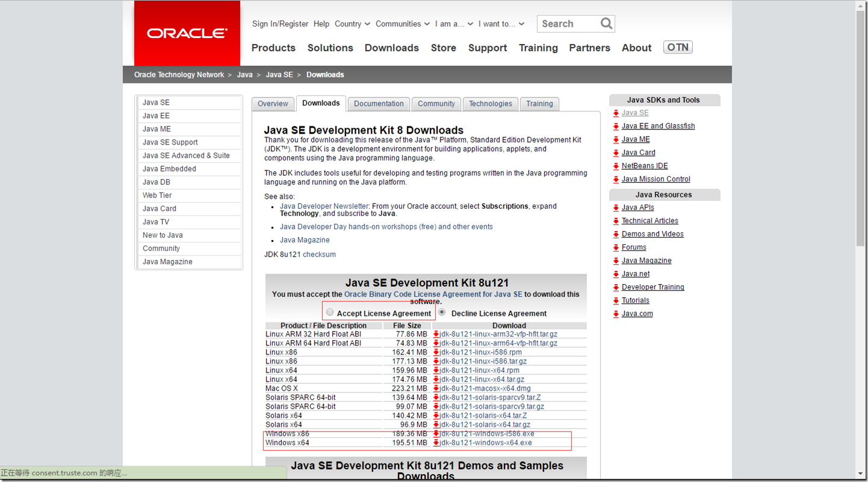Click the Help link
This screenshot has width=868, height=482.
321,24
